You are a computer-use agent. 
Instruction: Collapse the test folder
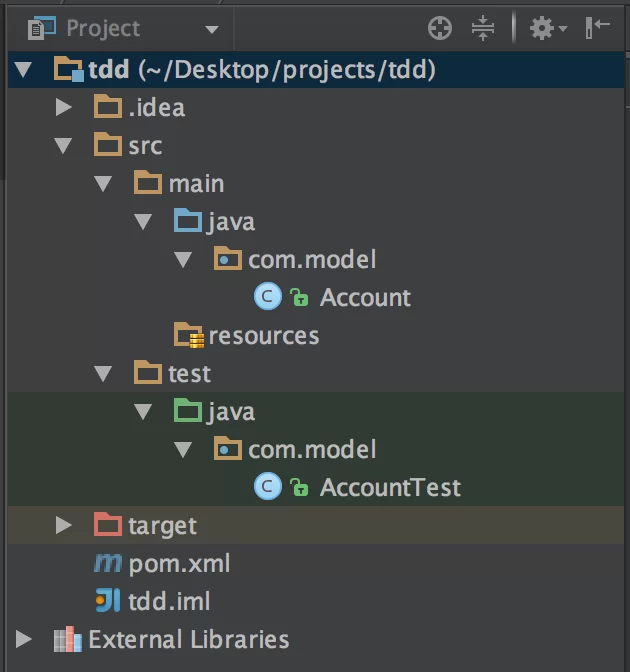tap(103, 373)
